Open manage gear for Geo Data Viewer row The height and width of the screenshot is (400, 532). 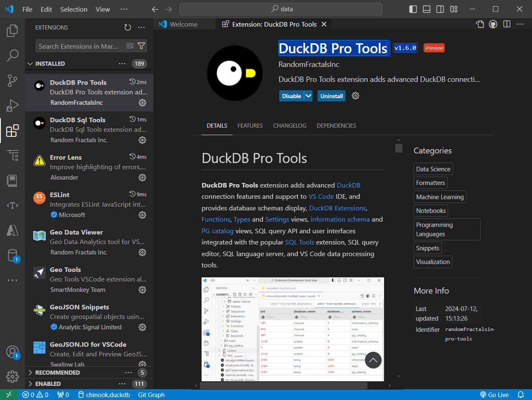click(142, 252)
